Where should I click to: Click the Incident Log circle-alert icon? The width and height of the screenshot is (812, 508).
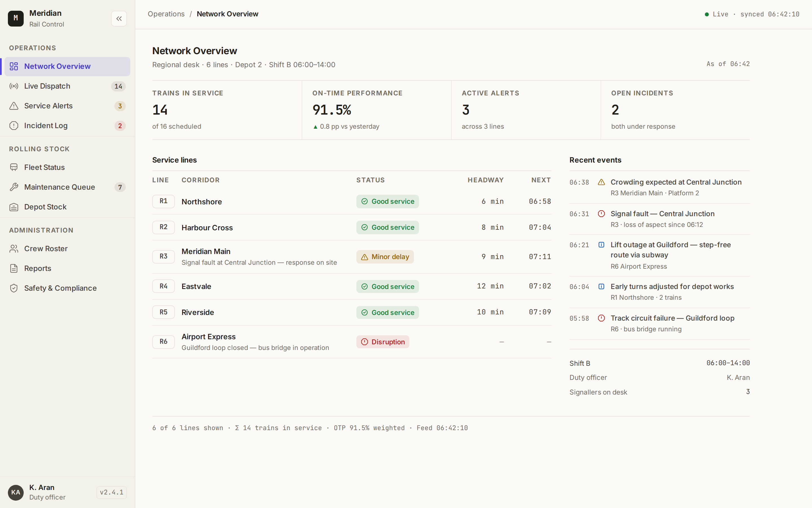tap(14, 126)
